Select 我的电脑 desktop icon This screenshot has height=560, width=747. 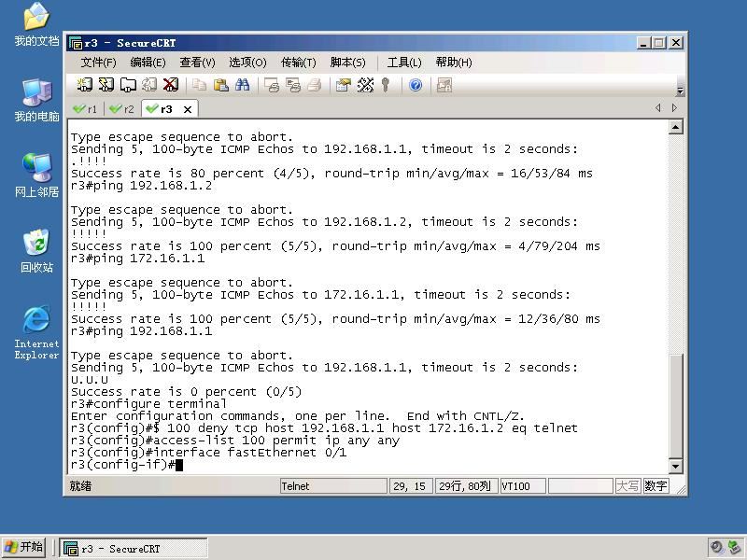click(x=36, y=101)
